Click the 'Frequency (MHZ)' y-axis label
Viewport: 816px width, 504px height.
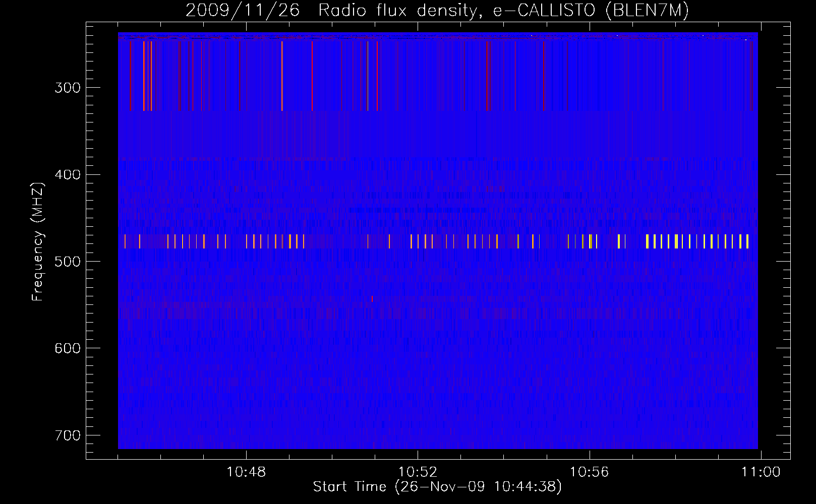tap(38, 241)
